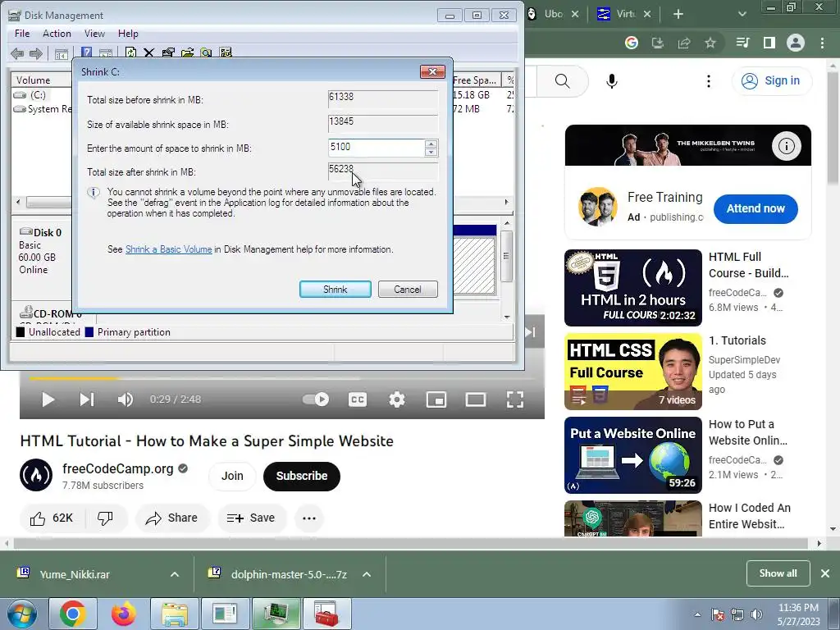Open the File menu in Disk Management
This screenshot has width=840, height=630.
pos(22,33)
